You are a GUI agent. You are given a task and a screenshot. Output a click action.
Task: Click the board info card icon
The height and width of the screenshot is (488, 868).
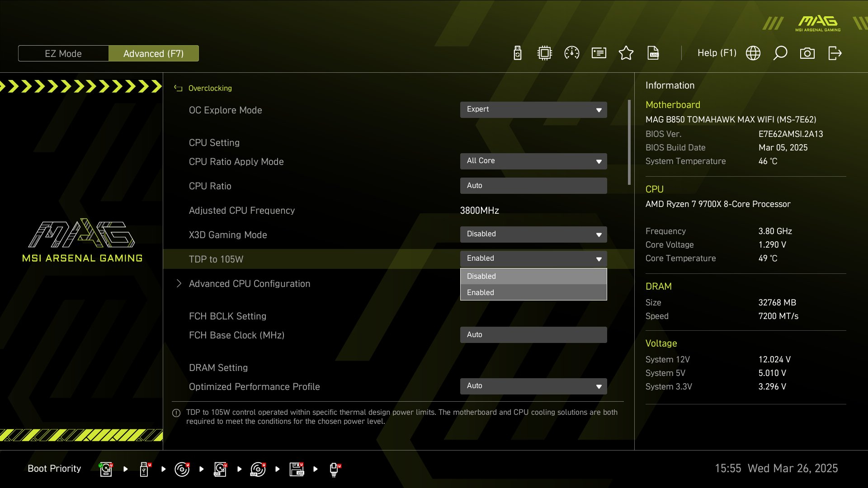tap(599, 53)
